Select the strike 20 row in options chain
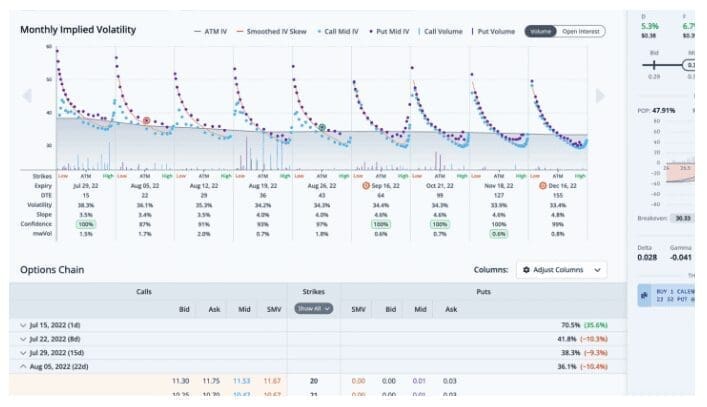 coord(313,381)
